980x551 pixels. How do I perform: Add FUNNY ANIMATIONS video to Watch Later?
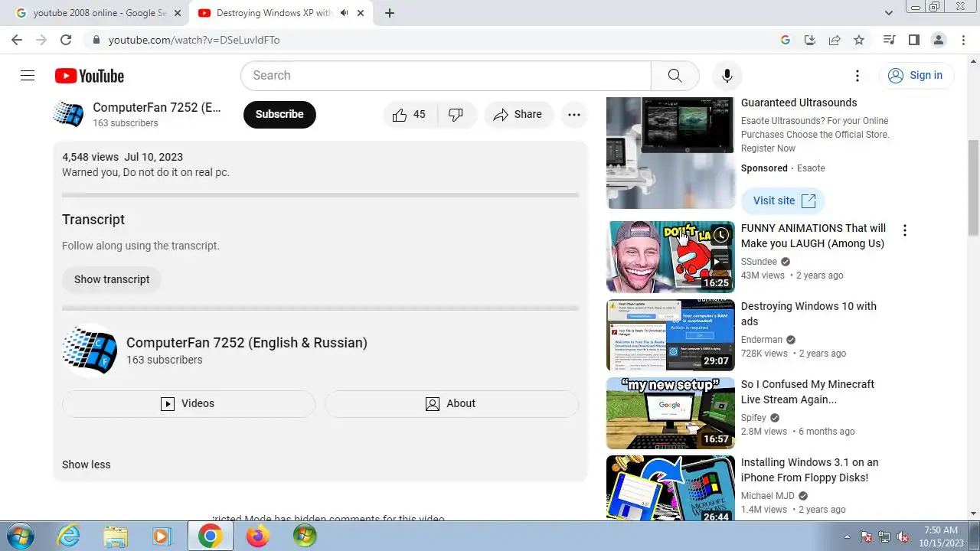(720, 235)
